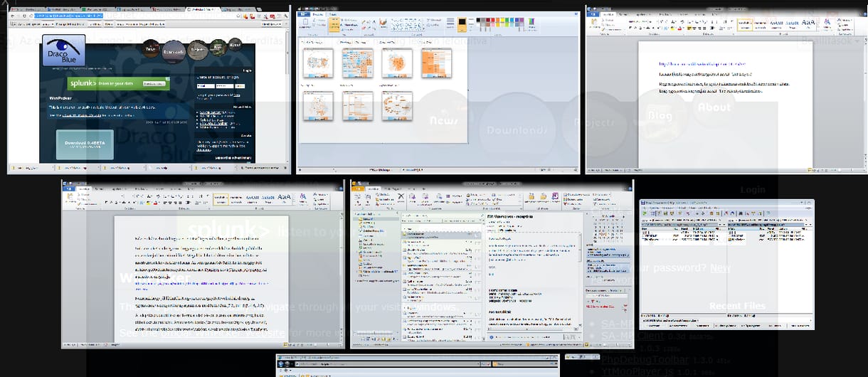
Task: Apply the AaA title style in the long-text Word window
Action: 285,198
